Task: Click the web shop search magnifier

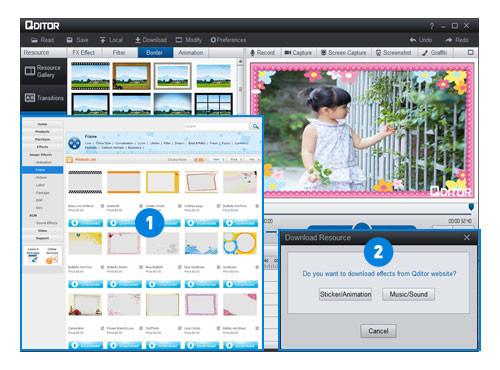Action: 255,126
